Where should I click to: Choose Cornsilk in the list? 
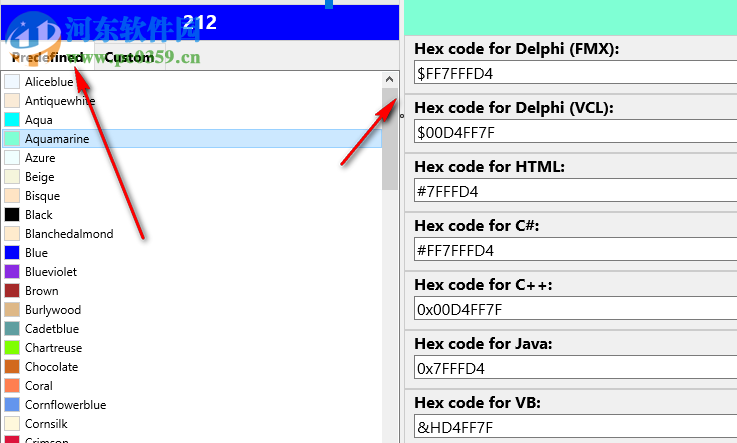192,424
